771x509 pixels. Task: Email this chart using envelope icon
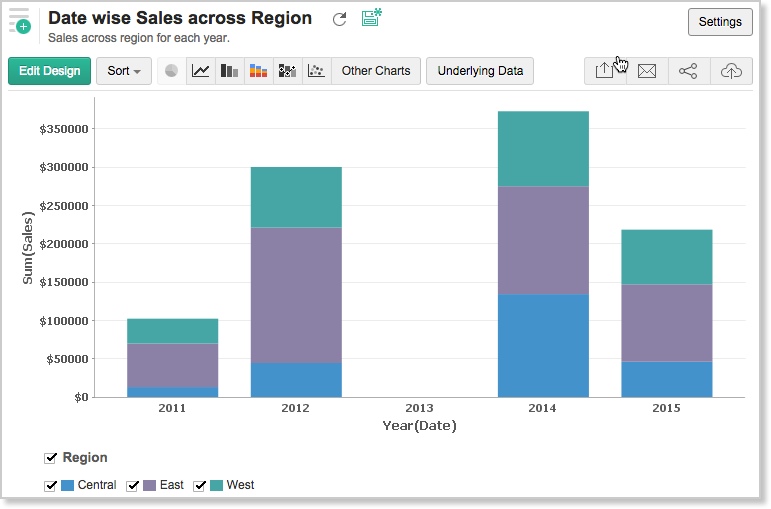coord(647,71)
